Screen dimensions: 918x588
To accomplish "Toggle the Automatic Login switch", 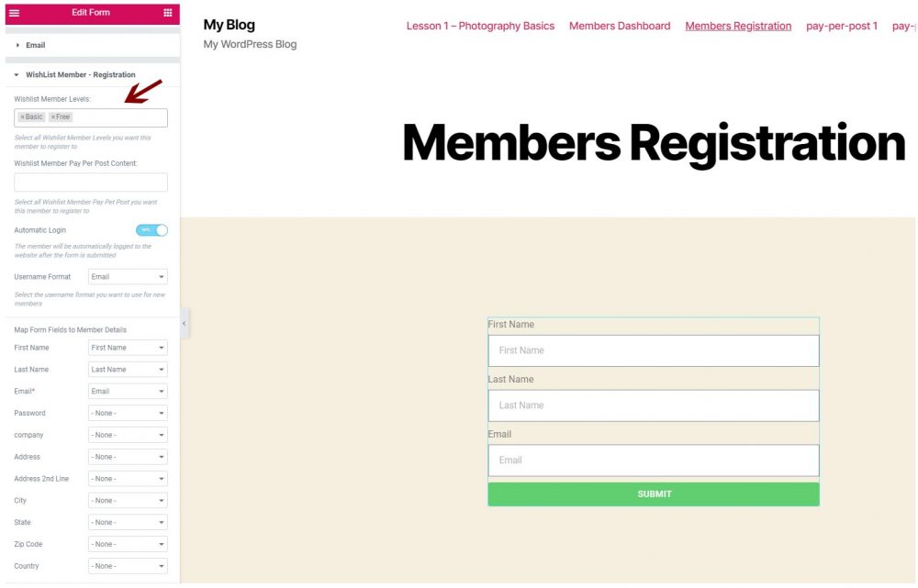I will [x=151, y=230].
